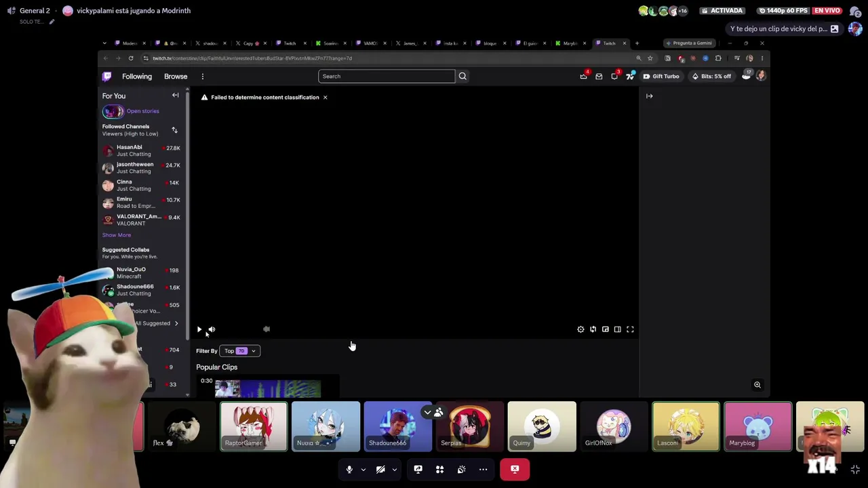Open Emiru channel in sidebar

(141, 203)
